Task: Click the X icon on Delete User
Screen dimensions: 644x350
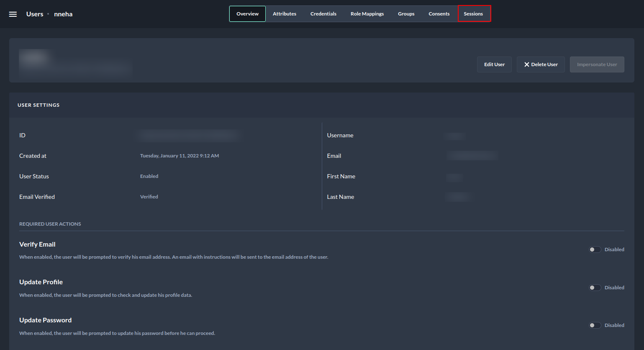Action: point(527,64)
